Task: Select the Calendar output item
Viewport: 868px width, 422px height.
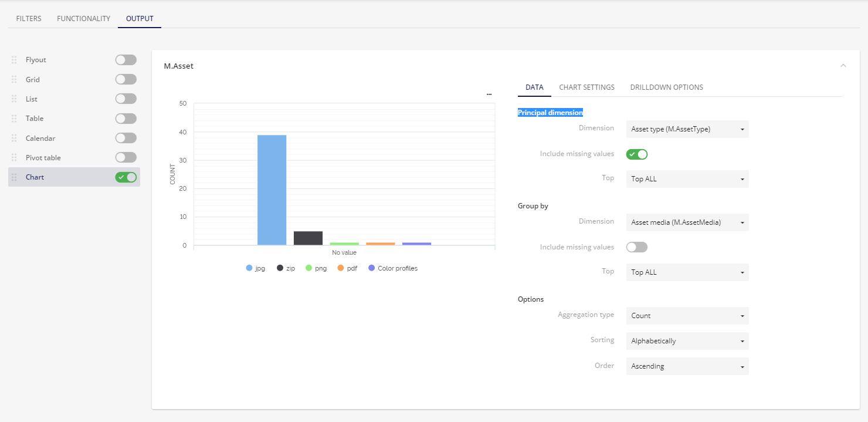Action: tap(40, 139)
